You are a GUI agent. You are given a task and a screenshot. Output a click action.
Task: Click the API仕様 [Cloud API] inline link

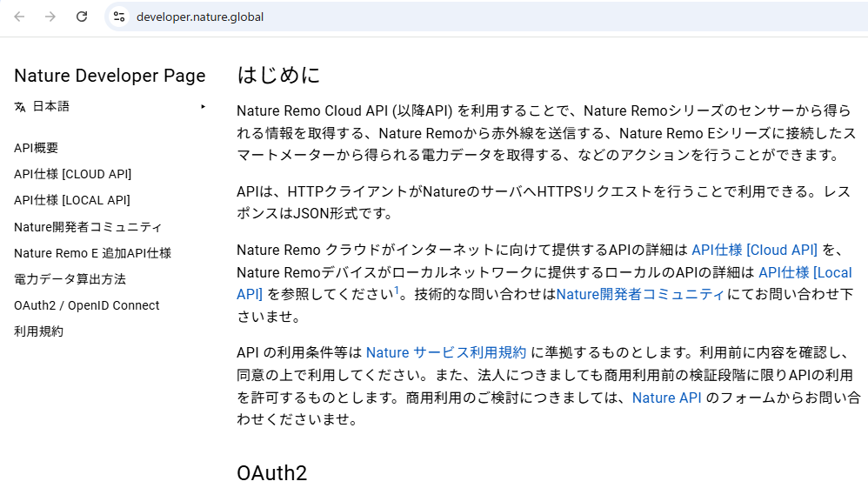(x=754, y=250)
